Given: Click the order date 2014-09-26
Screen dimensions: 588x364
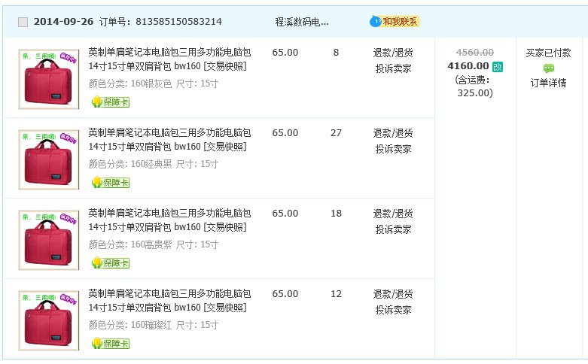Looking at the screenshot, I should [x=63, y=22].
